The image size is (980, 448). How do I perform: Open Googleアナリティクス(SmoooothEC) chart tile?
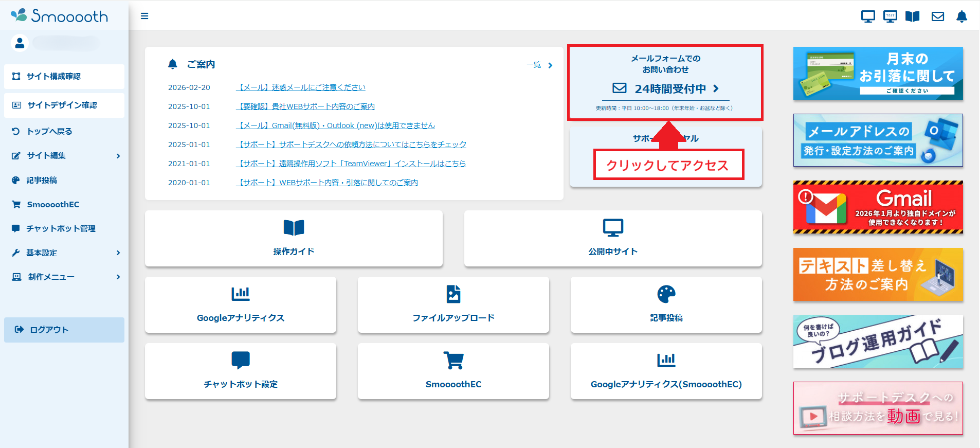[666, 371]
